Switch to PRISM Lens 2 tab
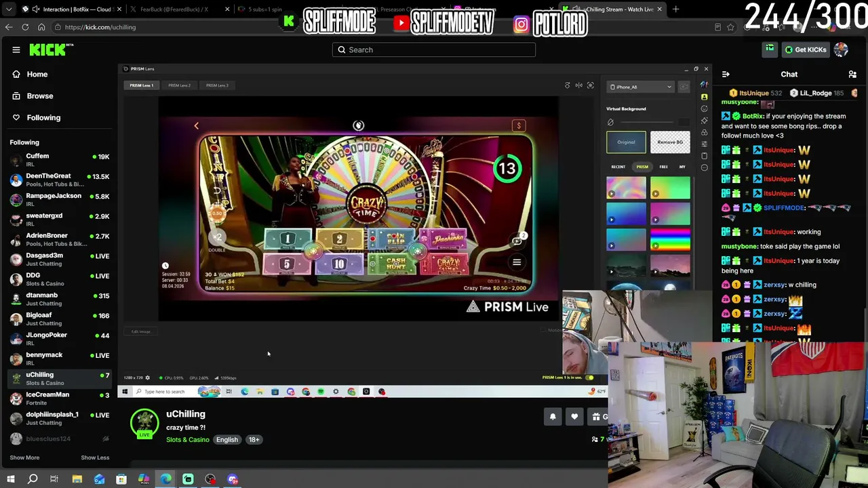The width and height of the screenshot is (868, 488). point(179,85)
